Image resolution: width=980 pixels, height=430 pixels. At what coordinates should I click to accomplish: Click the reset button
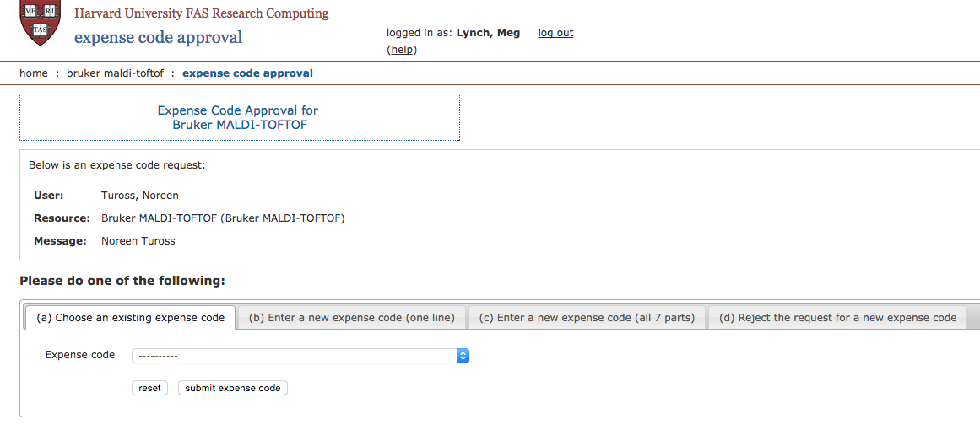(x=150, y=388)
